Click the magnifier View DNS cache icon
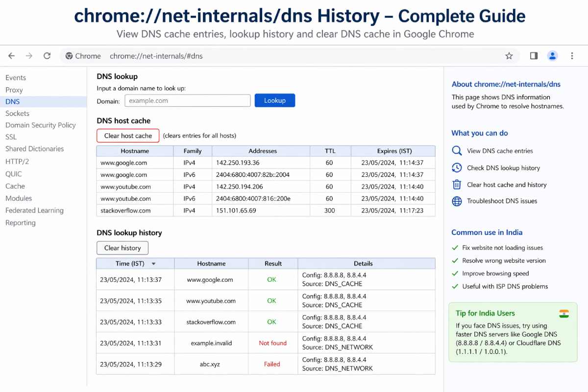The width and height of the screenshot is (588, 392). coord(457,151)
